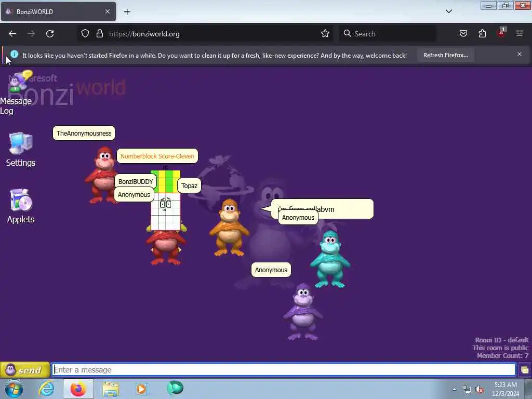Viewport: 532px width, 399px height.
Task: Click the BonziBUDDY name tag
Action: (x=136, y=181)
